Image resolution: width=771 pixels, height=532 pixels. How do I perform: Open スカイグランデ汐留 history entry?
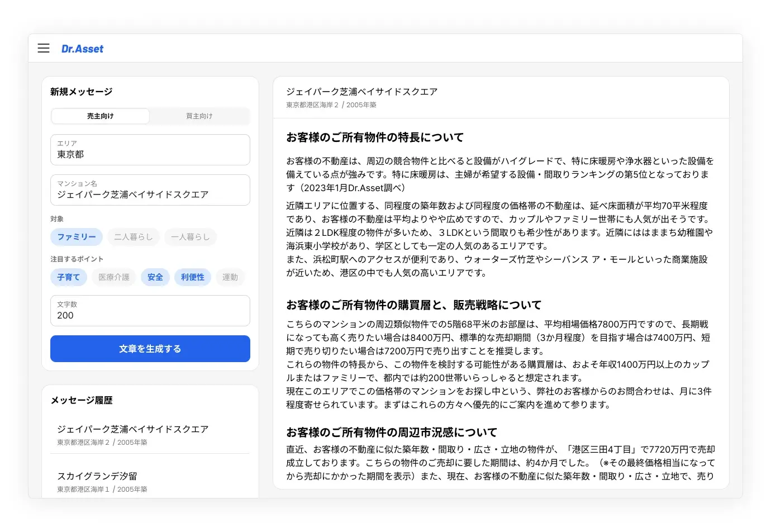150,482
